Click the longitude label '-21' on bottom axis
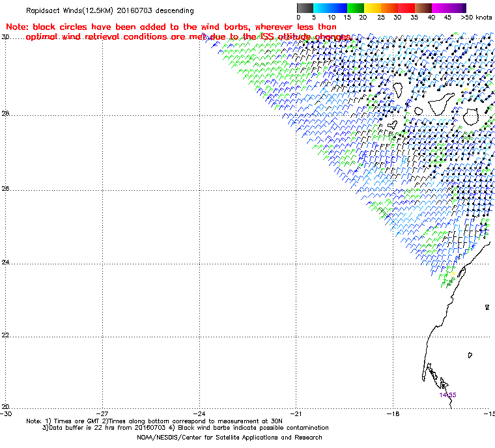Screen dimensions: 495x448 pyautogui.click(x=296, y=413)
